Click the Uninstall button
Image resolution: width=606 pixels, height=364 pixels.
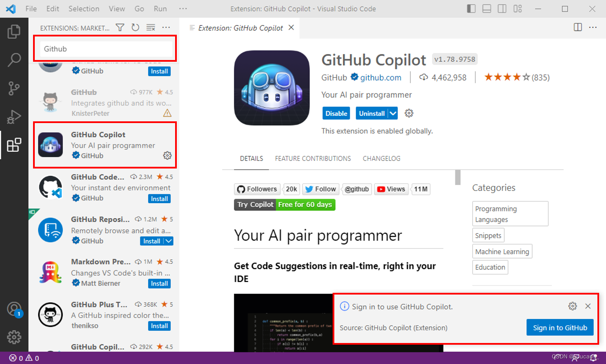tap(372, 113)
